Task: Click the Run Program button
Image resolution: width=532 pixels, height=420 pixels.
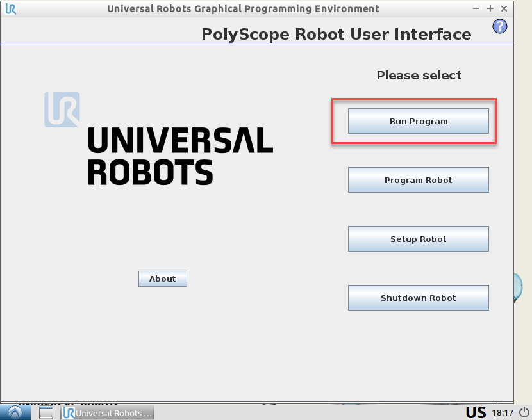Action: pos(419,121)
